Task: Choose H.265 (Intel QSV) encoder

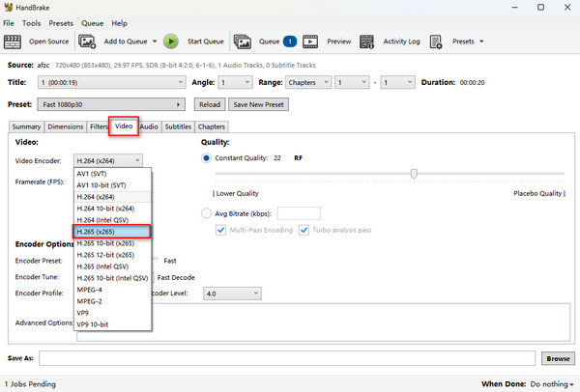Action: pyautogui.click(x=112, y=266)
